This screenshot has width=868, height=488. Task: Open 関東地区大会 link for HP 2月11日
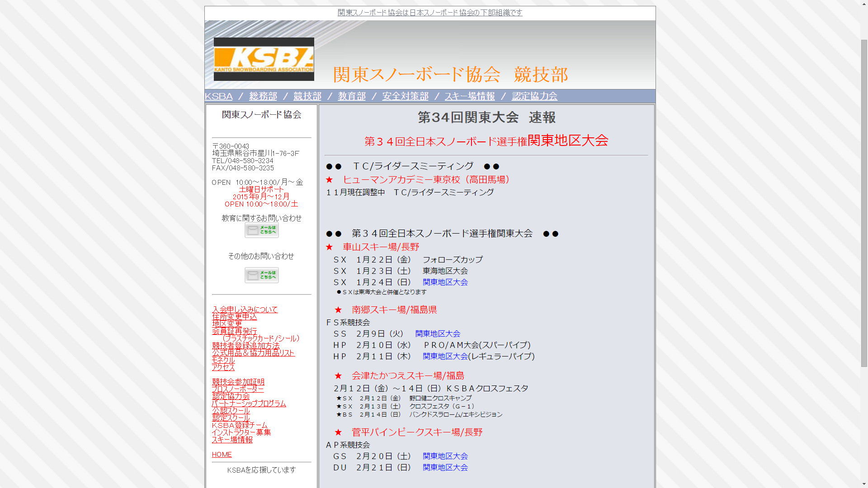445,357
